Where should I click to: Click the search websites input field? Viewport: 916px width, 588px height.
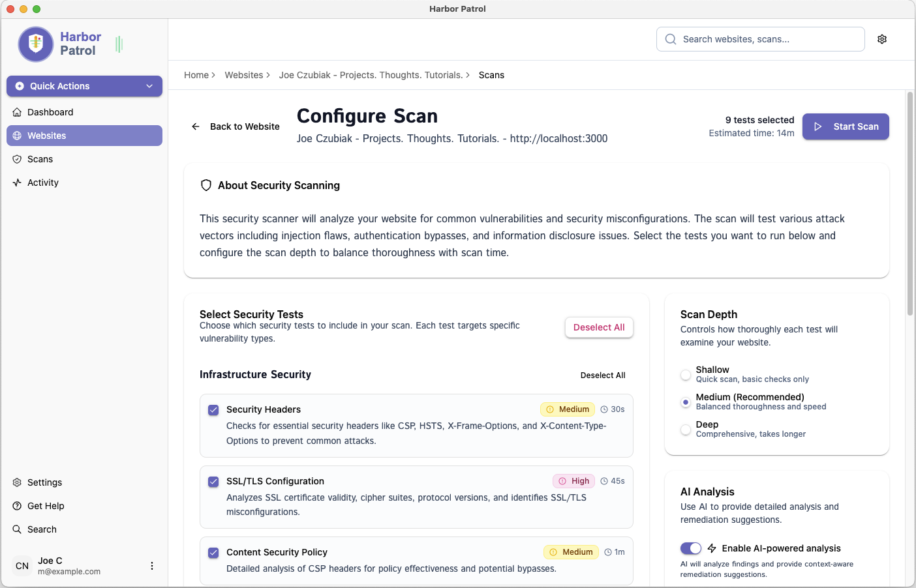point(760,39)
